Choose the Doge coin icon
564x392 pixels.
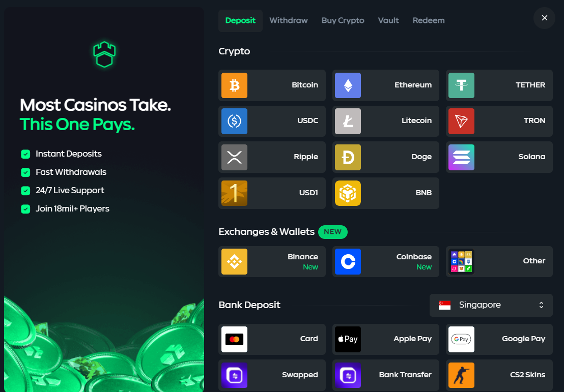click(348, 158)
